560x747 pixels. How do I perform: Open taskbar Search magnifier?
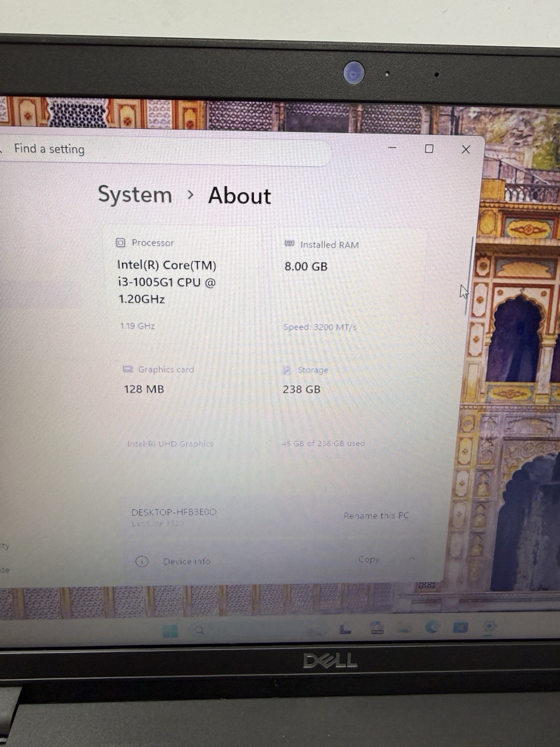point(200,630)
